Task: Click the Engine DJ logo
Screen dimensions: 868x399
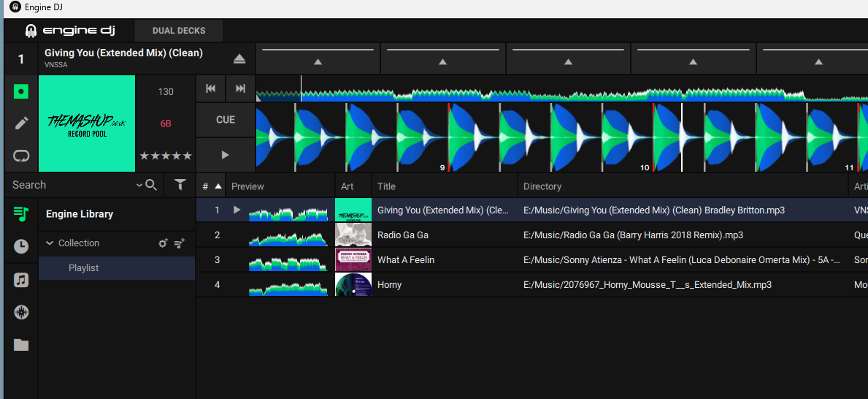Action: [70, 31]
